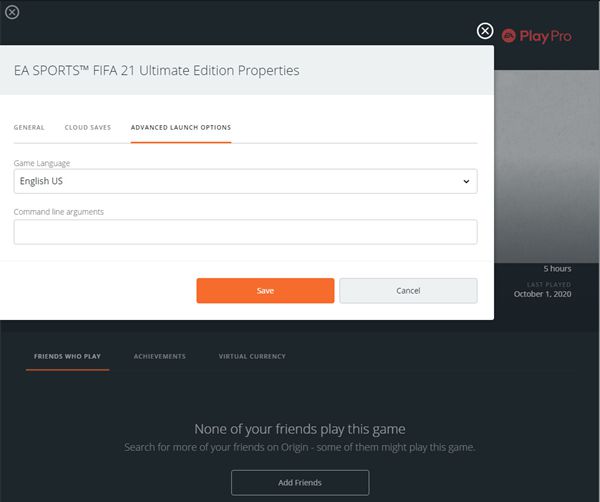This screenshot has height=502, width=600.
Task: Click the 'Command line arguments' label
Action: point(59,212)
